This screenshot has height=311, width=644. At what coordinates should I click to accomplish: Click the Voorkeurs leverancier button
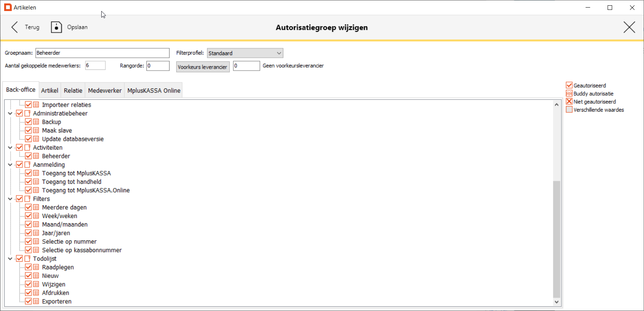[x=203, y=67]
